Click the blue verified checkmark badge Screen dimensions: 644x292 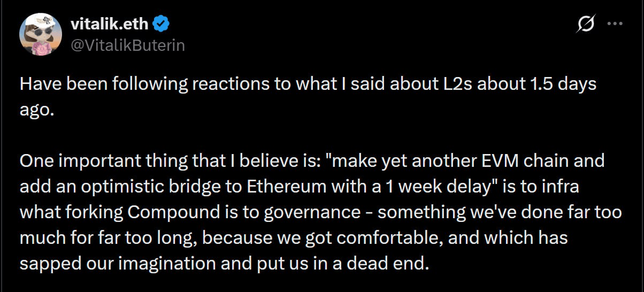pyautogui.click(x=162, y=24)
